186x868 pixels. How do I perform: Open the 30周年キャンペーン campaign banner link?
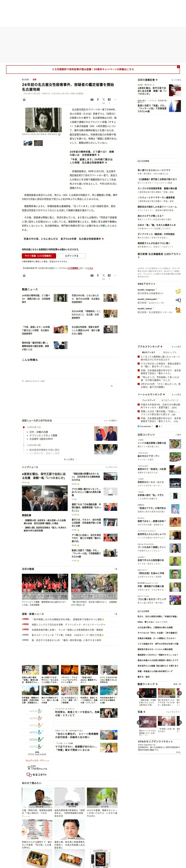click(x=93, y=69)
